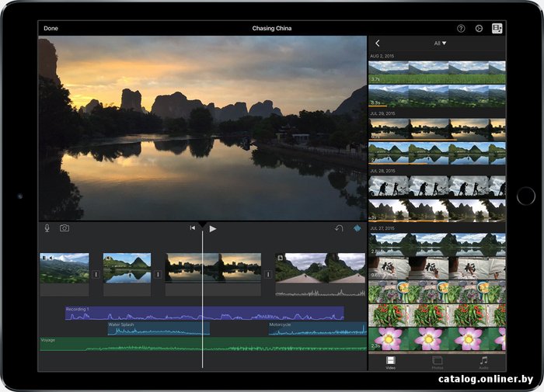Jump to the beginning of the timeline
The height and width of the screenshot is (392, 544).
click(x=193, y=229)
